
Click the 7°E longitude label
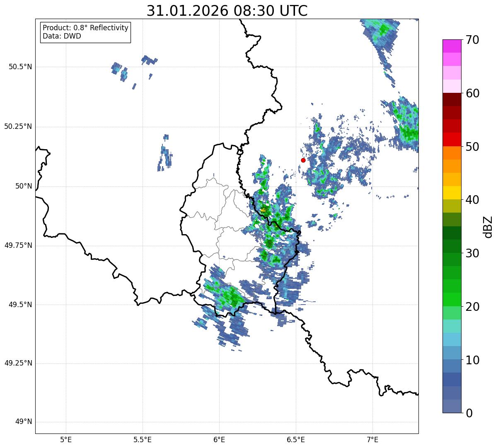pyautogui.click(x=373, y=439)
